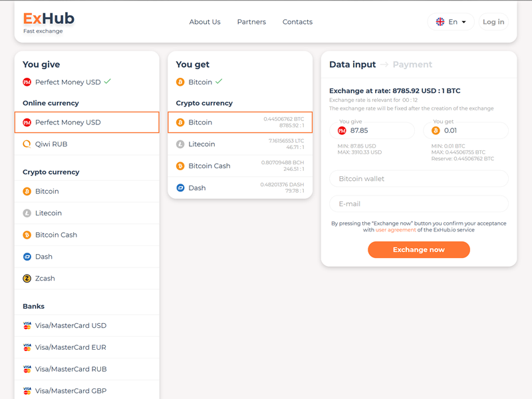Click the Dash icon in You give list

(27, 257)
